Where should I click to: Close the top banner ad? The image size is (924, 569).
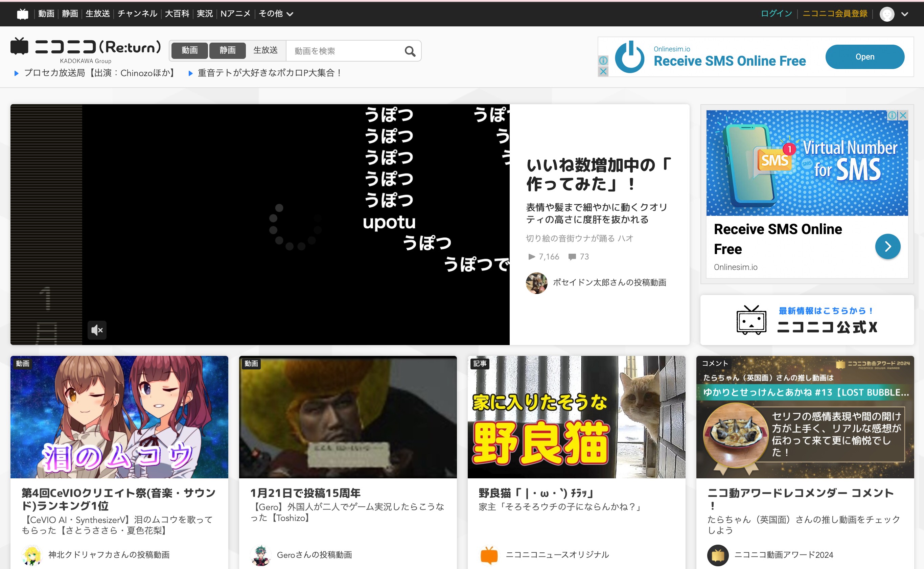603,71
